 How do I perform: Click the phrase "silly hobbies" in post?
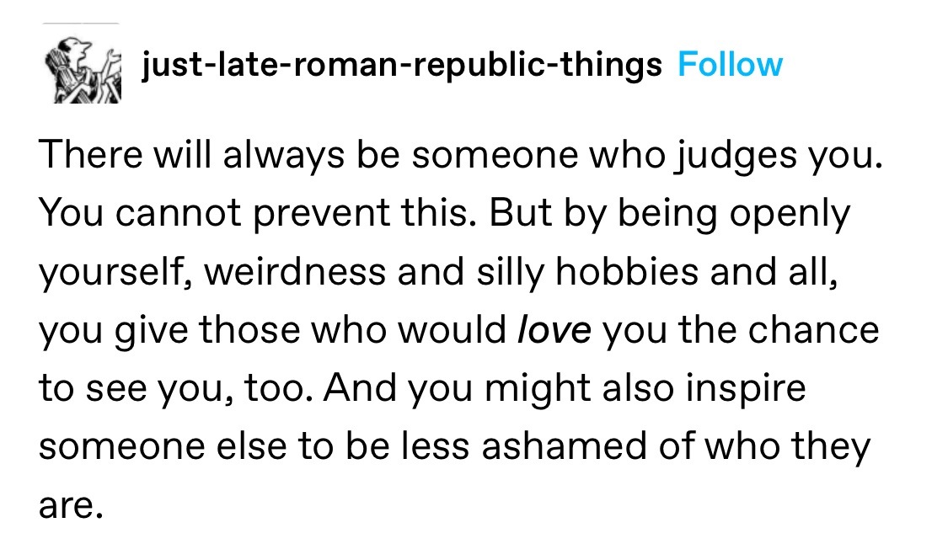pos(587,271)
